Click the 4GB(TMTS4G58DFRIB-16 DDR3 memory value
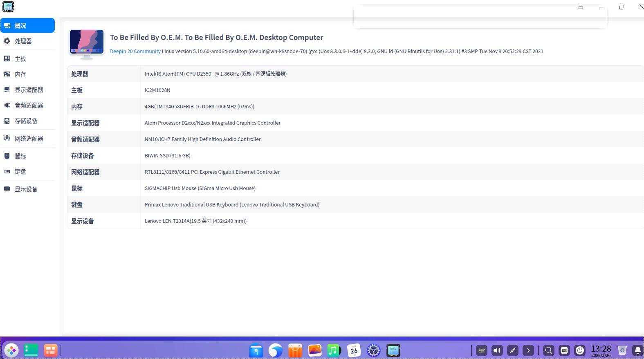Screen dimensions: 644x359 tap(200, 106)
